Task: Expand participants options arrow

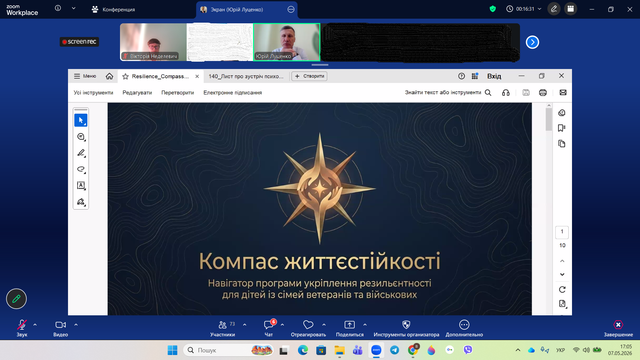Action: pyautogui.click(x=244, y=325)
